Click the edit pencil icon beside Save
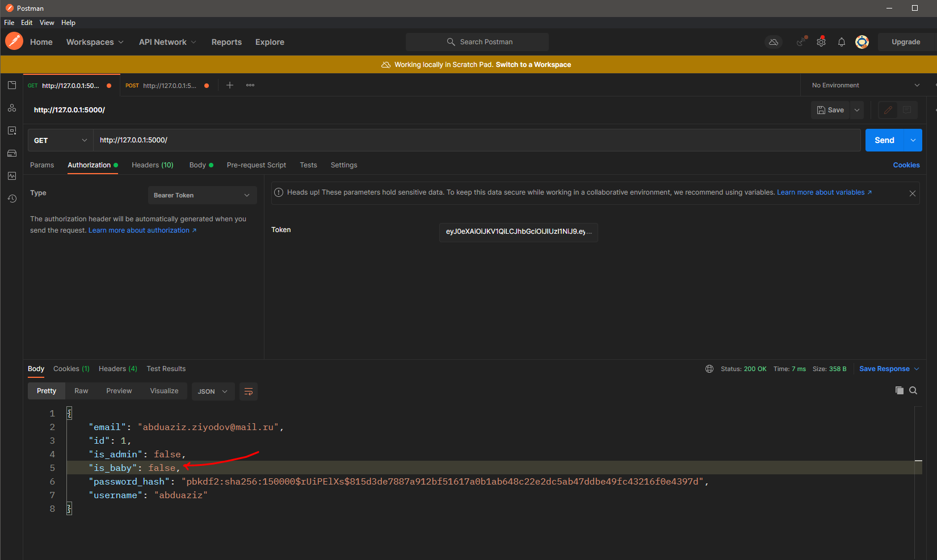 tap(888, 110)
